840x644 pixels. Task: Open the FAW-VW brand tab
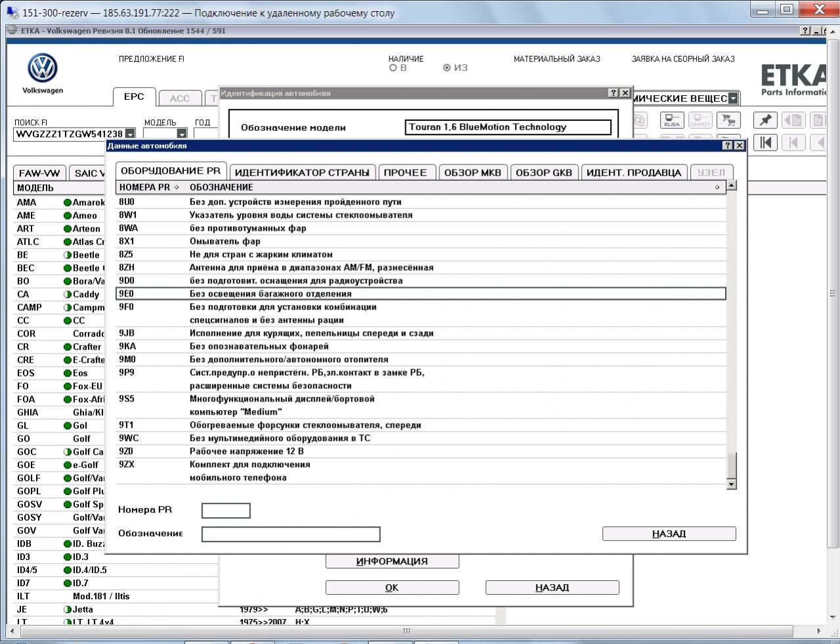[x=39, y=173]
